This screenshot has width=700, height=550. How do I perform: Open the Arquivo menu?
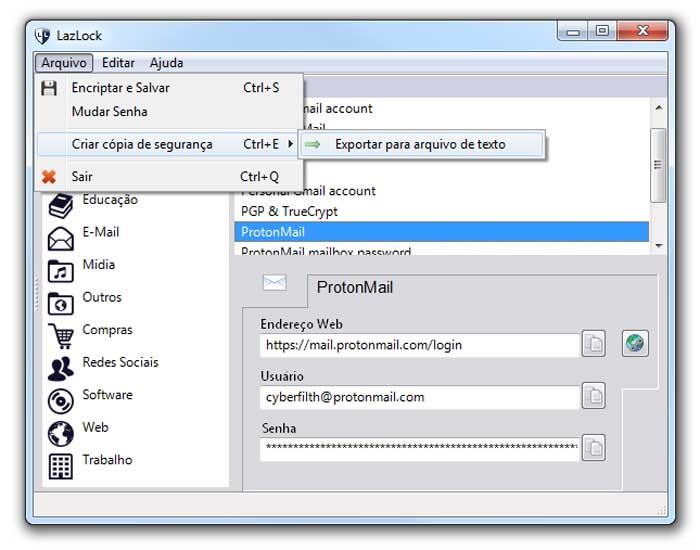click(64, 63)
